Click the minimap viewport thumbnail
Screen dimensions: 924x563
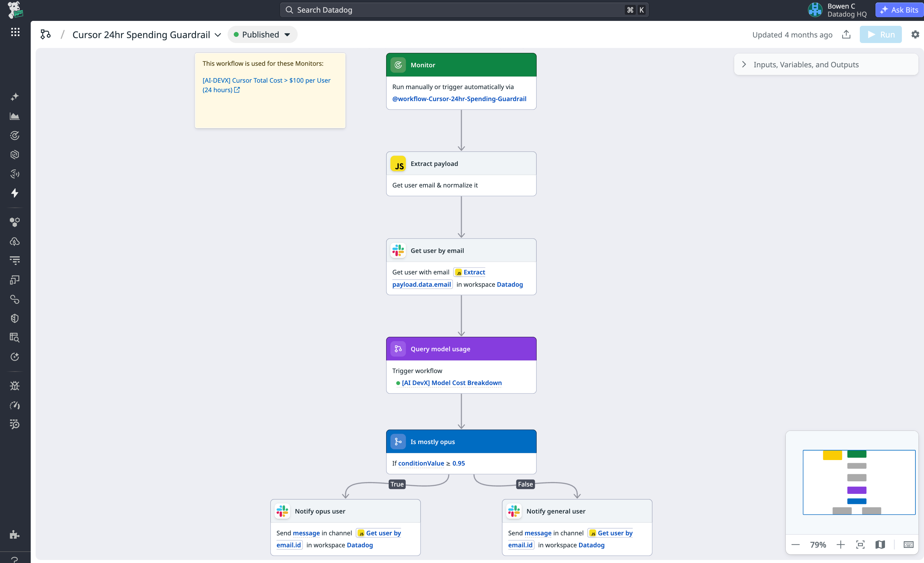pos(859,482)
